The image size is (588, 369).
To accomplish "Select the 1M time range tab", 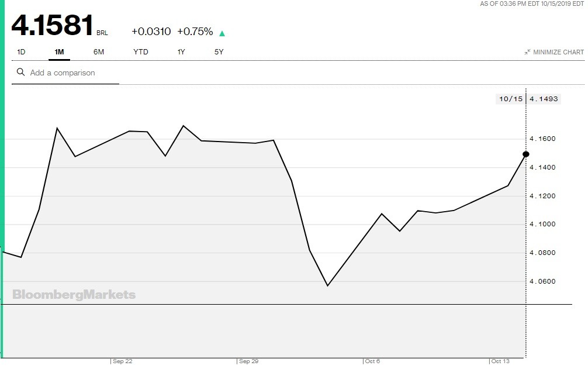I will [59, 52].
